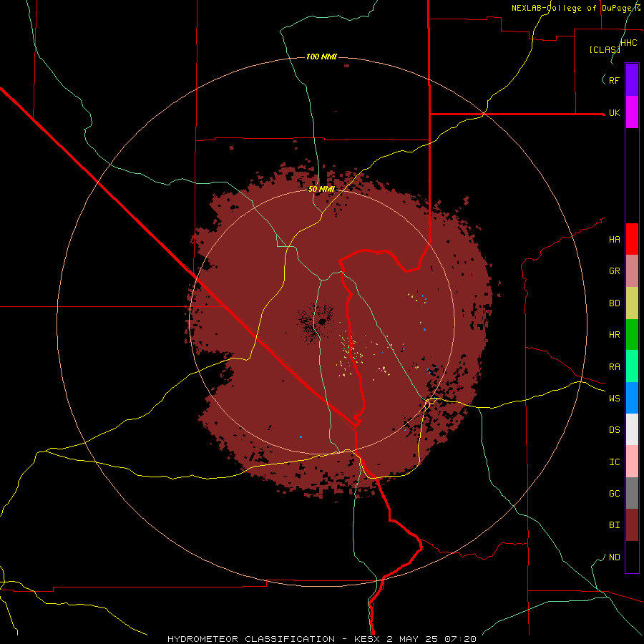Click the 'IC' legend label

click(x=614, y=462)
